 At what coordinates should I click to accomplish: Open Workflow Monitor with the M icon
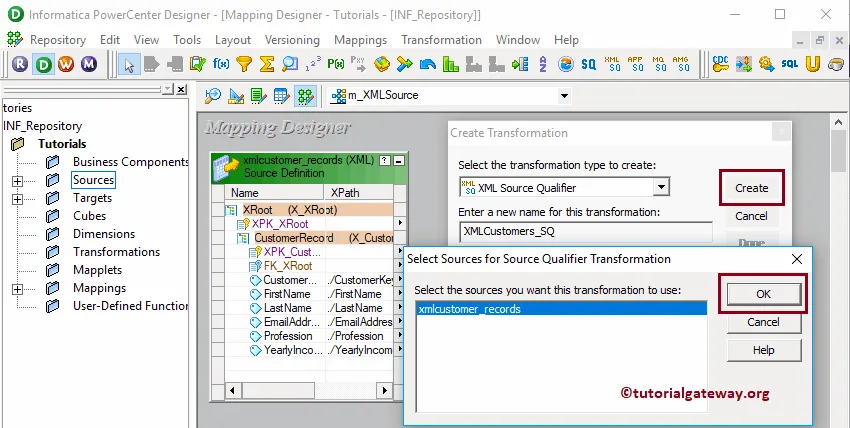[x=89, y=64]
